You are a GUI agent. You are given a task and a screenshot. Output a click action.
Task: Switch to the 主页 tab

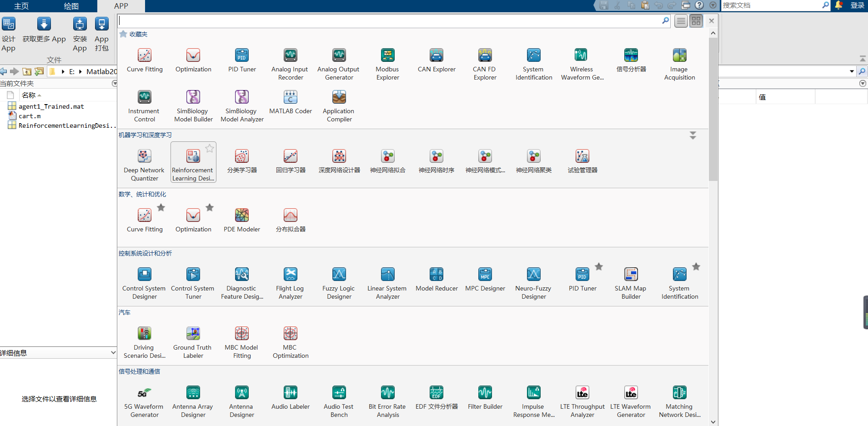click(21, 6)
